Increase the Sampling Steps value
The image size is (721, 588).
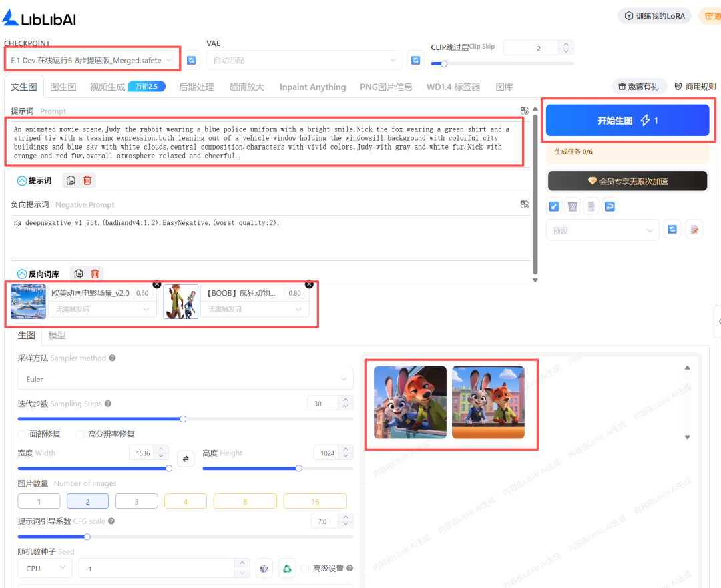[x=346, y=400]
